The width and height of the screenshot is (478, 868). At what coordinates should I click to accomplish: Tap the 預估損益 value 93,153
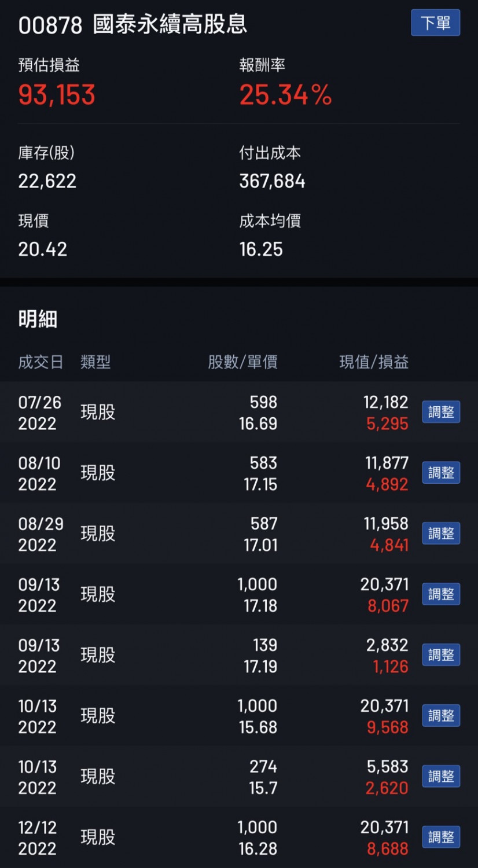[57, 95]
